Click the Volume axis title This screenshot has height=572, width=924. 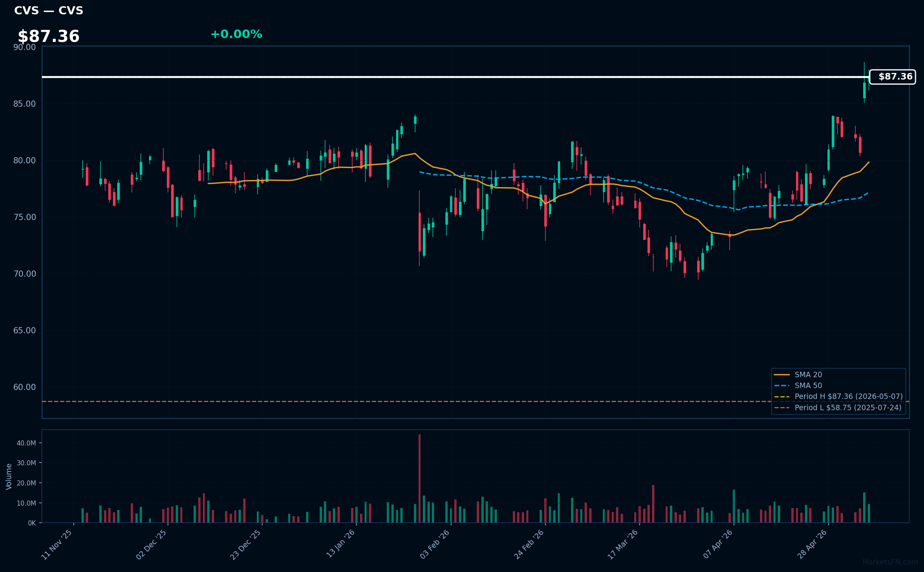pos(9,477)
